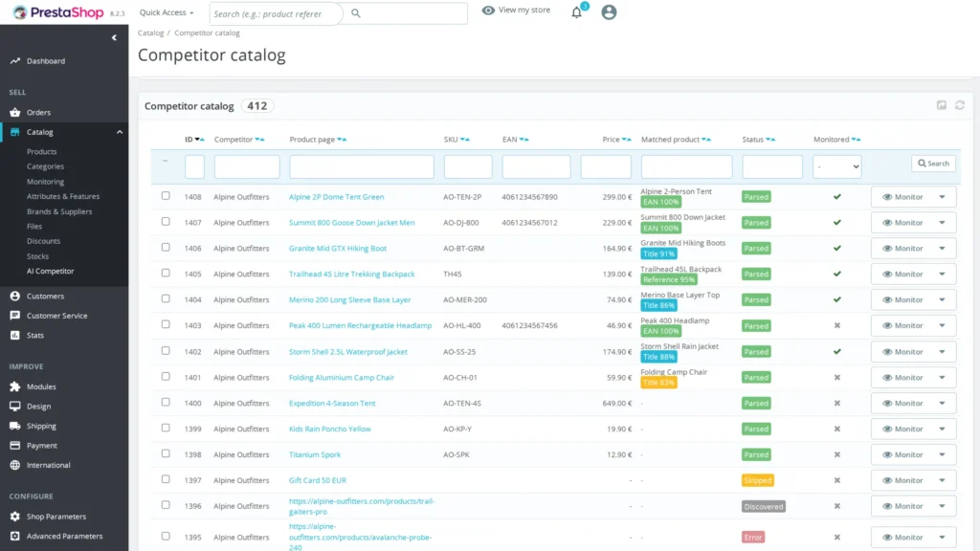980x551 pixels.
Task: Click the Stats bar chart icon
Action: coord(15,336)
